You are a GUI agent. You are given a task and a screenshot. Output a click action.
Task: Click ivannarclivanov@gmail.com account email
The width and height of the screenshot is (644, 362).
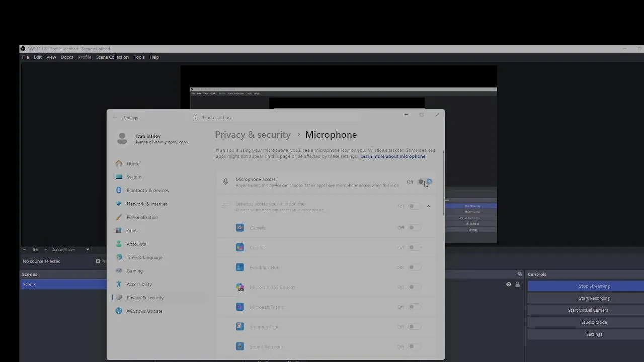161,142
